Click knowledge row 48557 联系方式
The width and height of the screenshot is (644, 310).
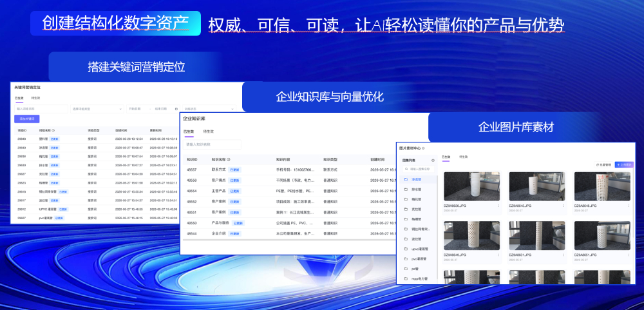click(290, 170)
